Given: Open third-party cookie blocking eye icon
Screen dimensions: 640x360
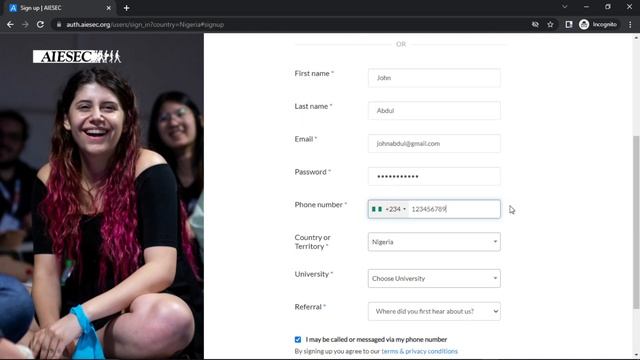Looking at the screenshot, I should 535,24.
